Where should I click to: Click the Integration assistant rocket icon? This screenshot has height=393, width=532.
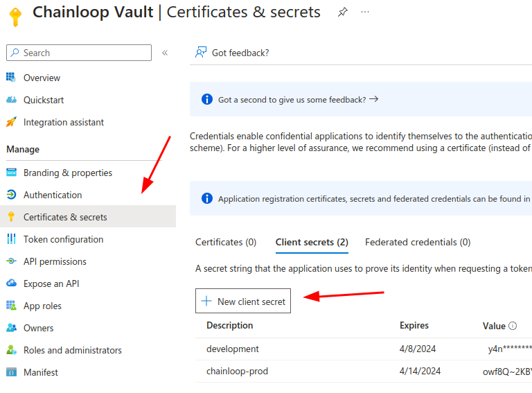[x=11, y=122]
